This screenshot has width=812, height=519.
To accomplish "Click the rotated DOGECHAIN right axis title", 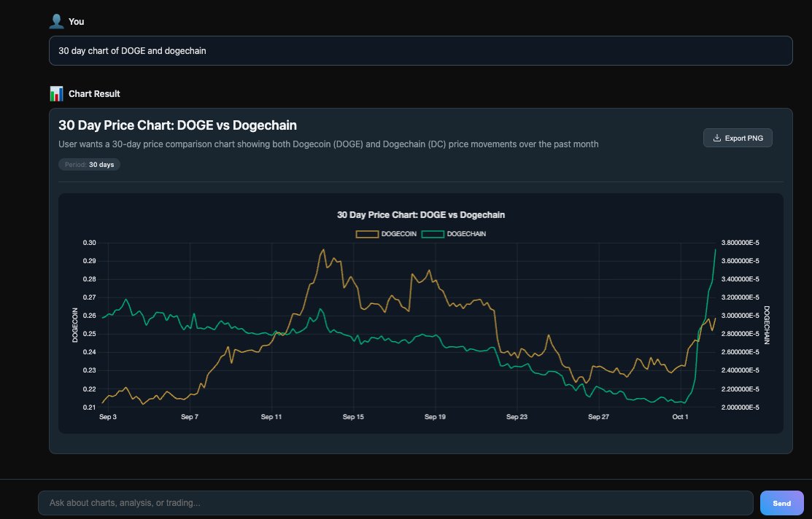I will [767, 325].
